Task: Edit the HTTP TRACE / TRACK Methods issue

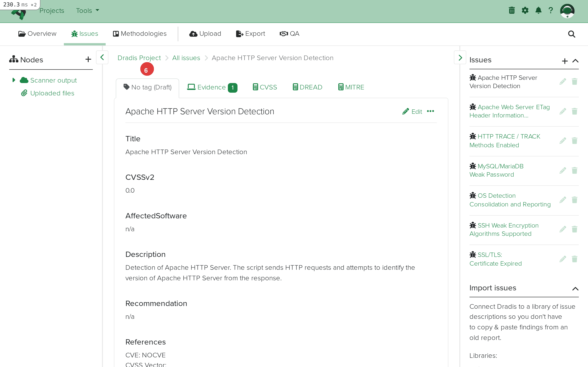Action: point(563,141)
